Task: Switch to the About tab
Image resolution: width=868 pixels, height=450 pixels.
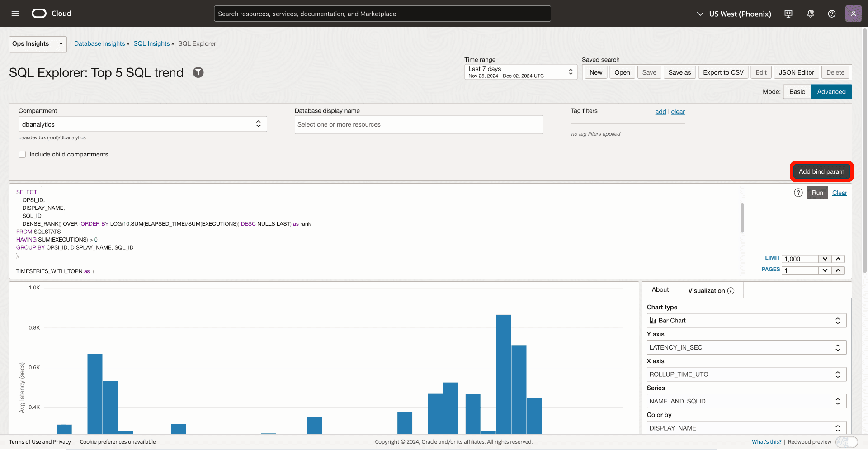Action: tap(660, 289)
